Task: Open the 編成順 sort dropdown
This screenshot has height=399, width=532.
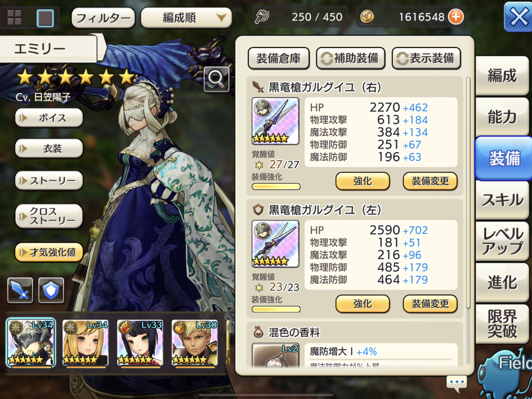Action: 186,18
